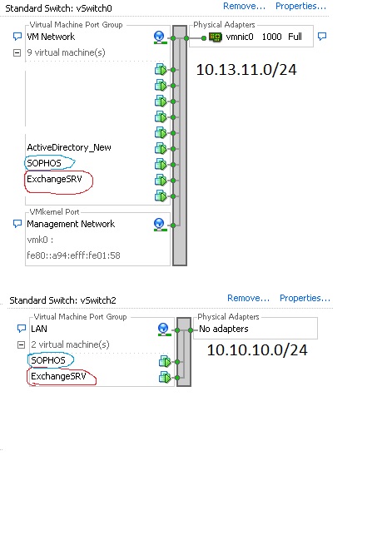Click the speech bubble beside Management Network
The width and height of the screenshot is (392, 540).
click(17, 224)
